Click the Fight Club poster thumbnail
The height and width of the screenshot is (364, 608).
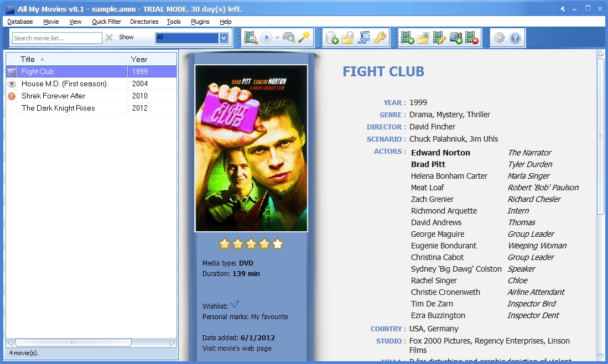coord(251,148)
